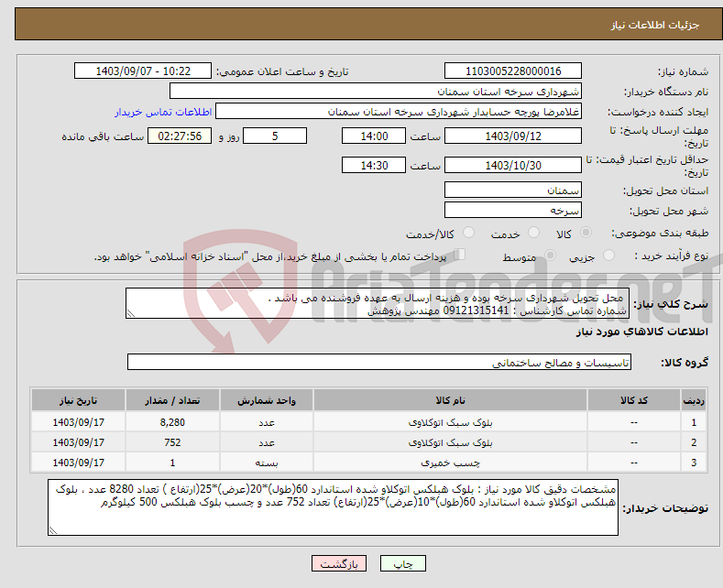This screenshot has height=588, width=723.
Task: Click the resize handle of description box
Action: tap(131, 313)
